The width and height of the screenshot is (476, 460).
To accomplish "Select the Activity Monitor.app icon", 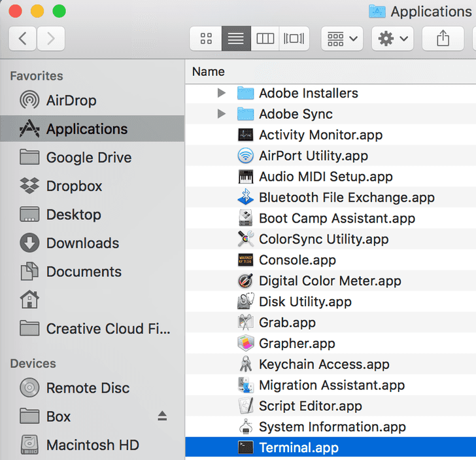I will pos(245,135).
